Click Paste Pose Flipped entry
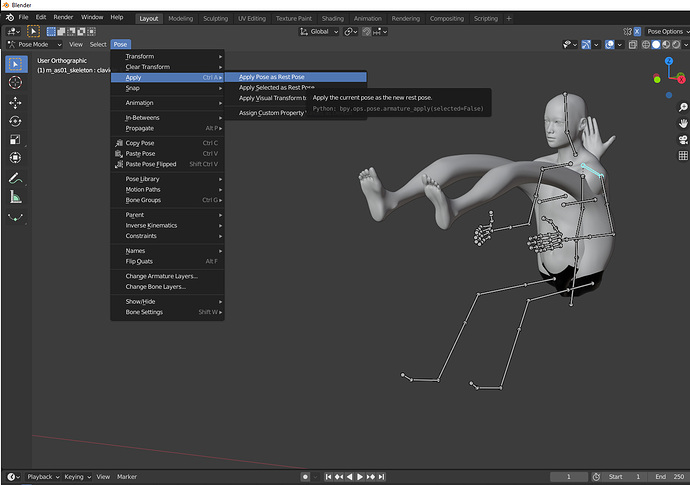690x485 pixels. (168, 164)
